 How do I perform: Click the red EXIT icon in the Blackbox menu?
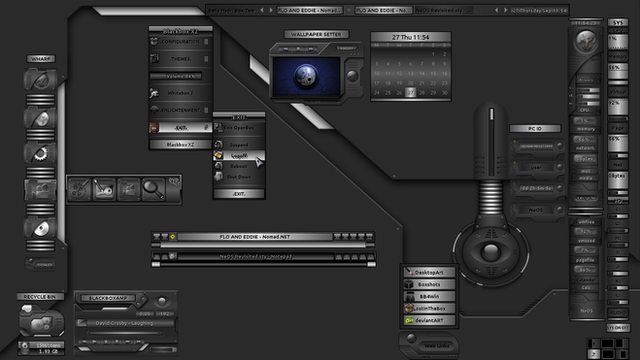[x=154, y=128]
